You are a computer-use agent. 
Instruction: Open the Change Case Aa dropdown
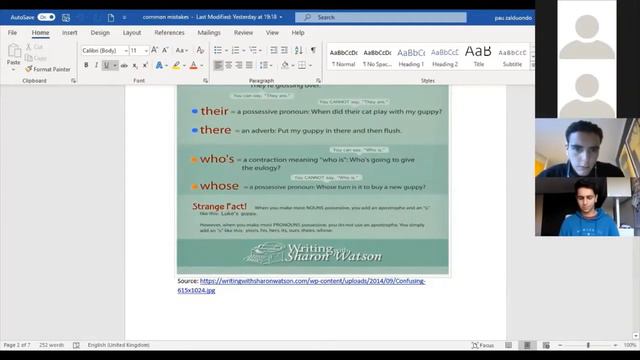tap(182, 51)
